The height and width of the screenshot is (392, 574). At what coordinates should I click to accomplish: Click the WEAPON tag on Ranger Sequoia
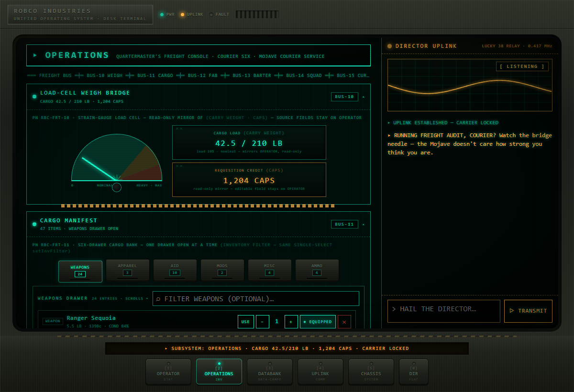click(x=53, y=321)
